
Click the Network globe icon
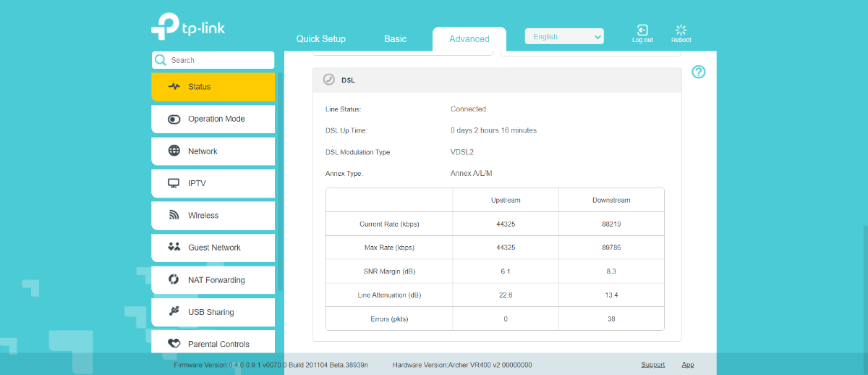174,151
